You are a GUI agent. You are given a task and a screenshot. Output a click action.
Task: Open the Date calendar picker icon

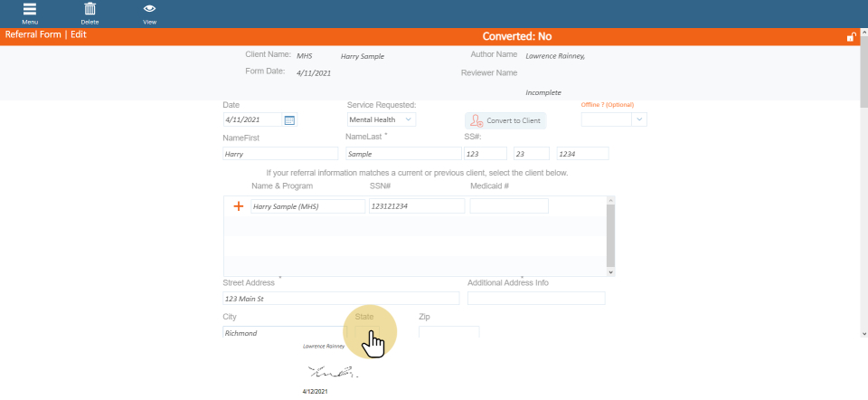(x=289, y=119)
